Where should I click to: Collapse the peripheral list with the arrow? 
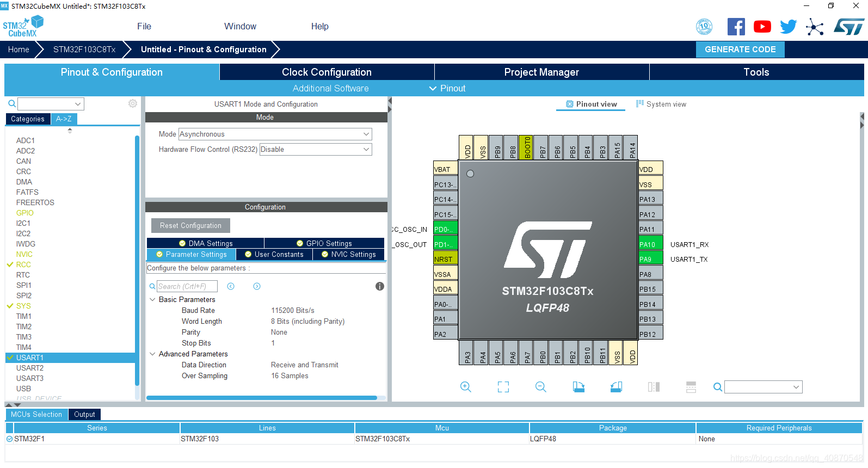(70, 131)
